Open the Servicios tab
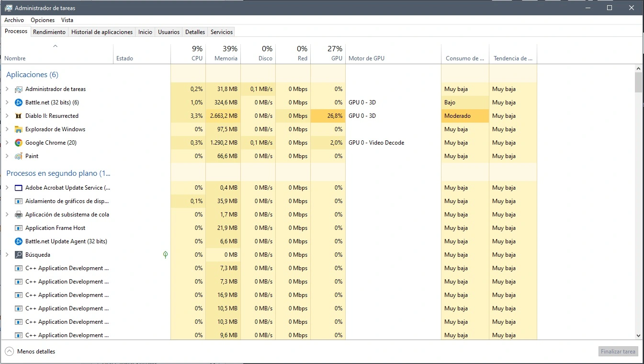The height and width of the screenshot is (364, 644). tap(222, 32)
